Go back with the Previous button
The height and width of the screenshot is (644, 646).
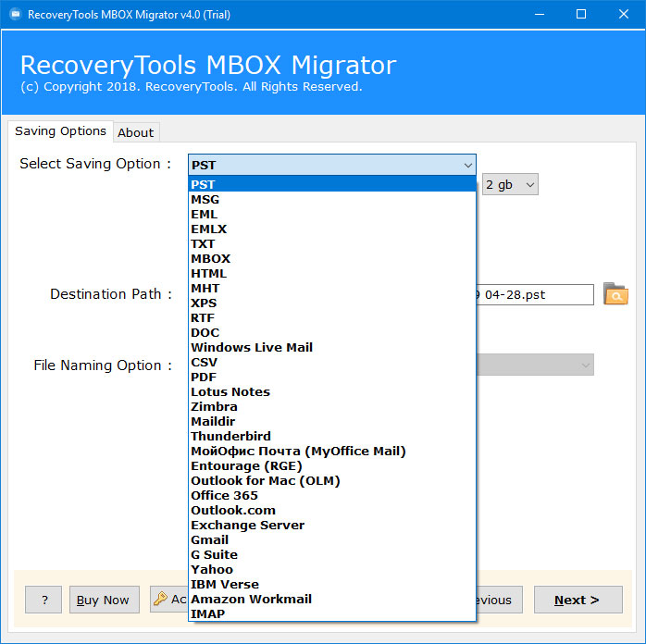500,600
